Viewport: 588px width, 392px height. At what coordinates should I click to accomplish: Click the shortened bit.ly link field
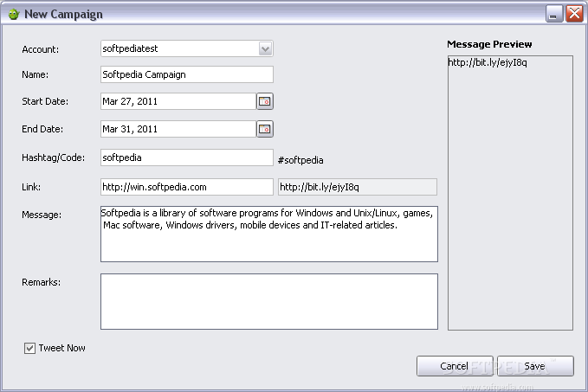click(x=358, y=187)
